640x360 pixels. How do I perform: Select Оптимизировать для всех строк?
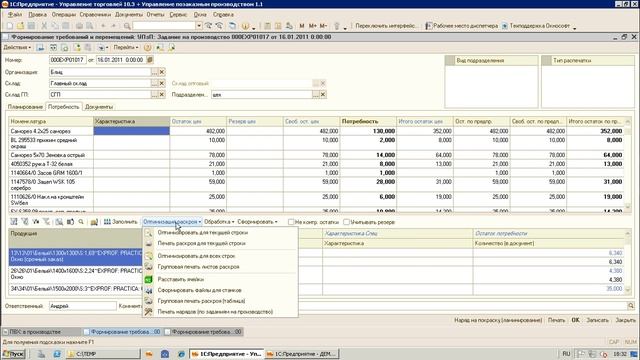coord(196,256)
